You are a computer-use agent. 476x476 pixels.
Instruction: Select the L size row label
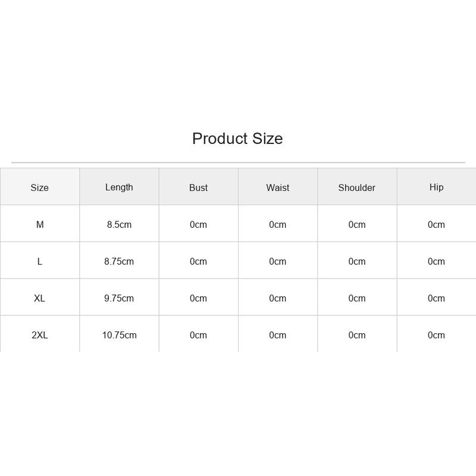click(x=40, y=261)
